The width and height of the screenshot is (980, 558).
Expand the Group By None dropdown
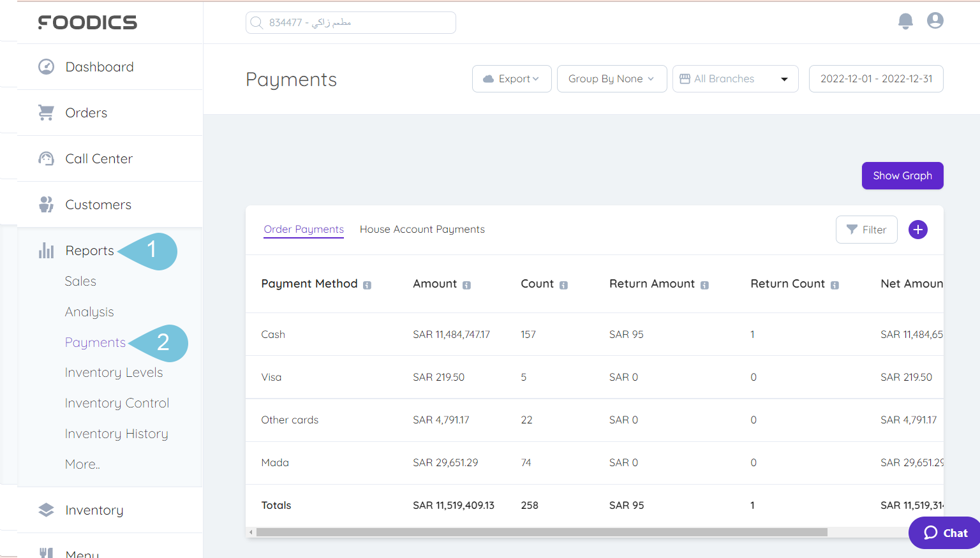[x=611, y=78]
